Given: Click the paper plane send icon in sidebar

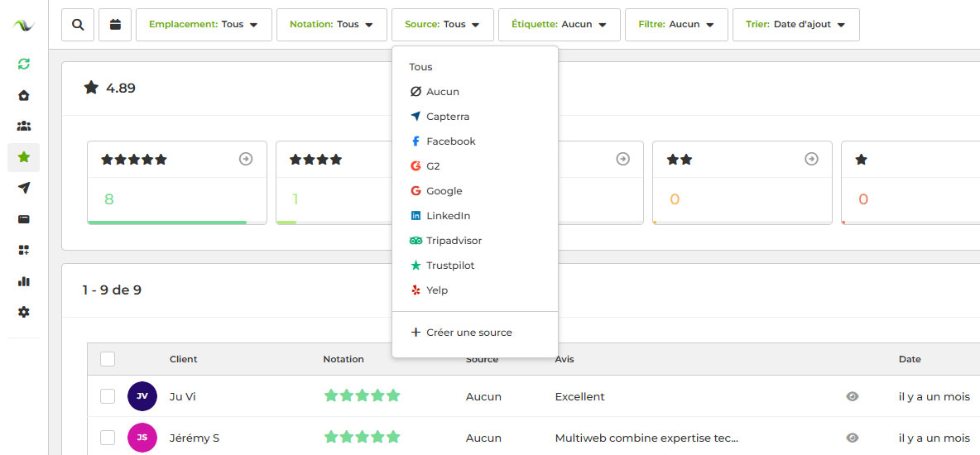Looking at the screenshot, I should (24, 188).
